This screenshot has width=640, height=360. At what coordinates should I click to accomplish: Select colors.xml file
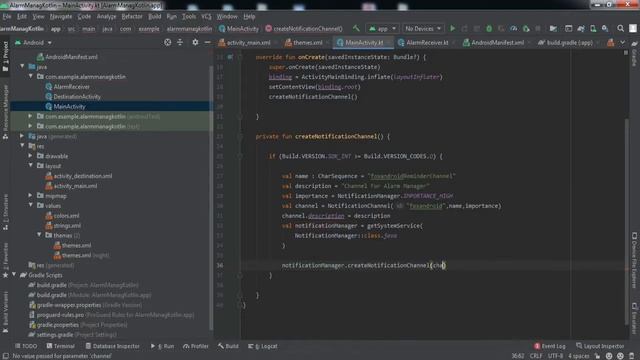point(67,216)
